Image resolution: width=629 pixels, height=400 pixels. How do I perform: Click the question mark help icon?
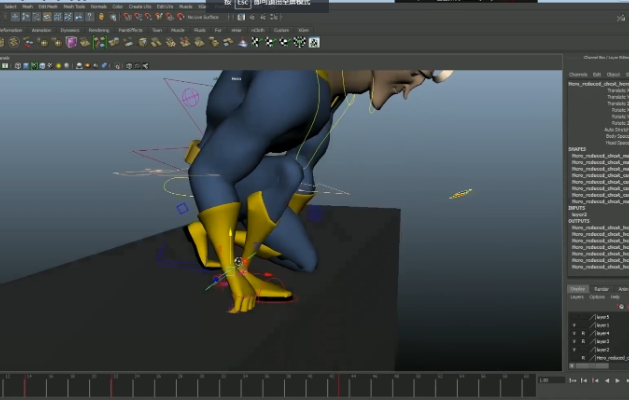89,17
